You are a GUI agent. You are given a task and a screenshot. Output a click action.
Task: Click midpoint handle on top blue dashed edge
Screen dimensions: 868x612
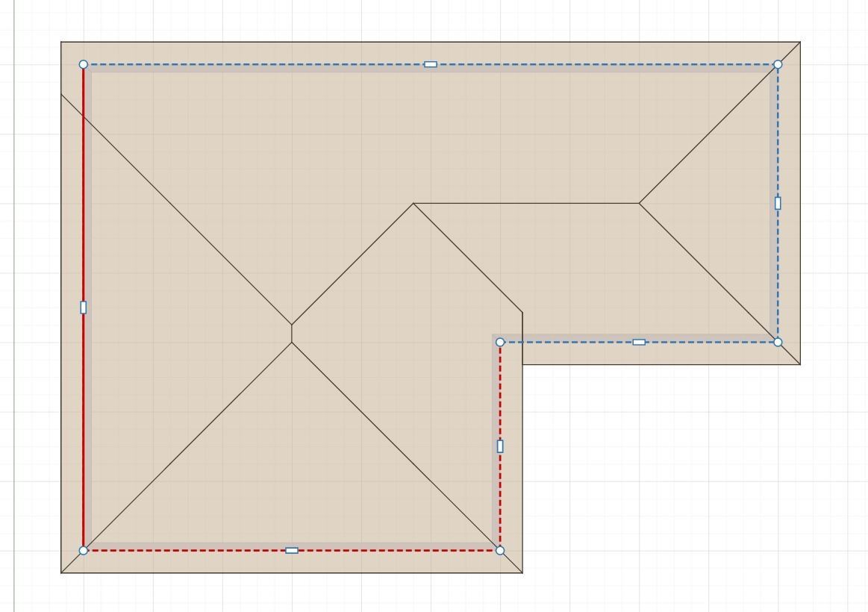click(x=430, y=65)
